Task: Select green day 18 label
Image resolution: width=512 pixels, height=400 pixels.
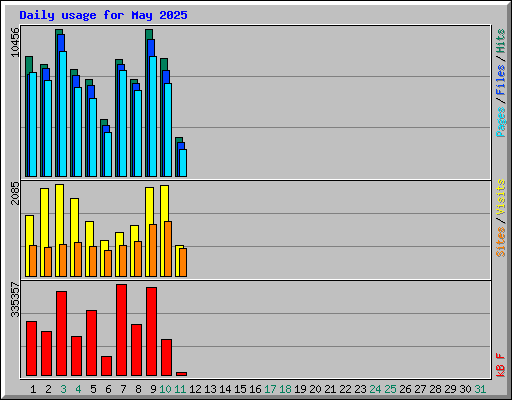Action: tap(285, 389)
